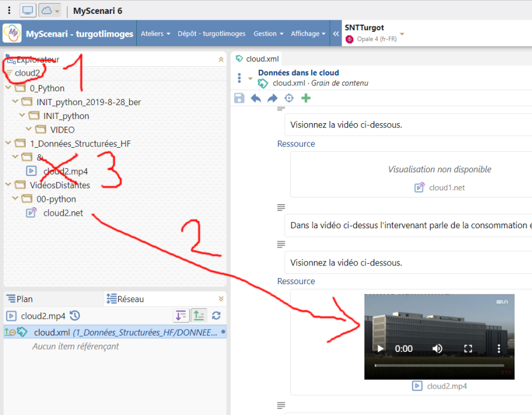
Task: Toggle ascendant links view button
Action: 199,315
